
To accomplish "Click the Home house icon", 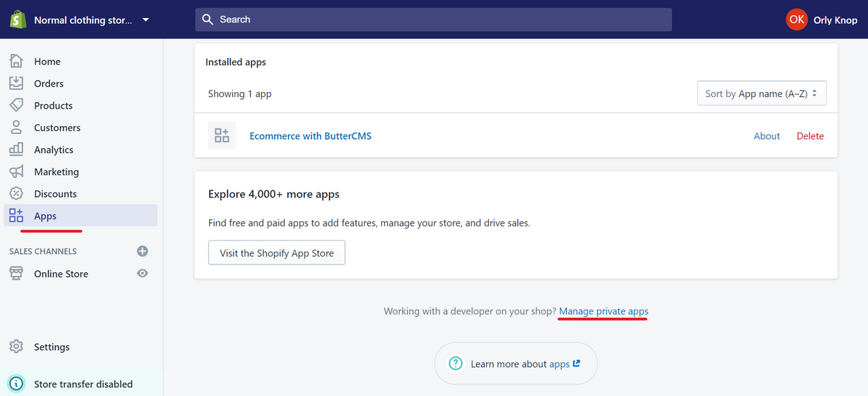I will 16,61.
